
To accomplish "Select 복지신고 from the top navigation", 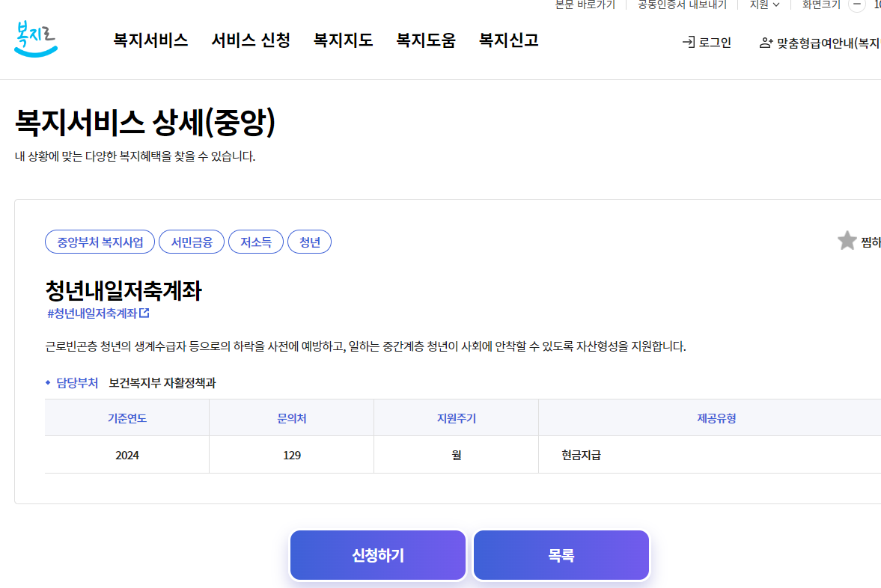I will coord(507,40).
